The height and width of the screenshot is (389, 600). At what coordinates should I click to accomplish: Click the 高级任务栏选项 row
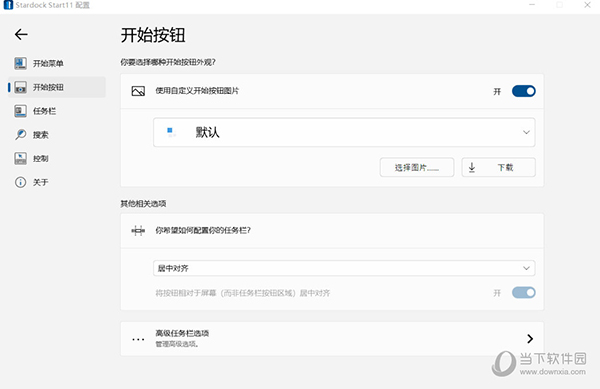(332, 339)
